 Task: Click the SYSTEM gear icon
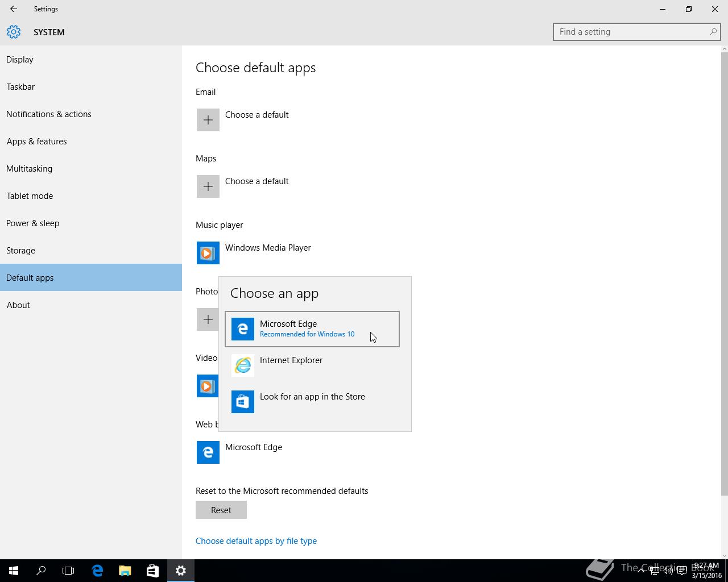point(14,32)
